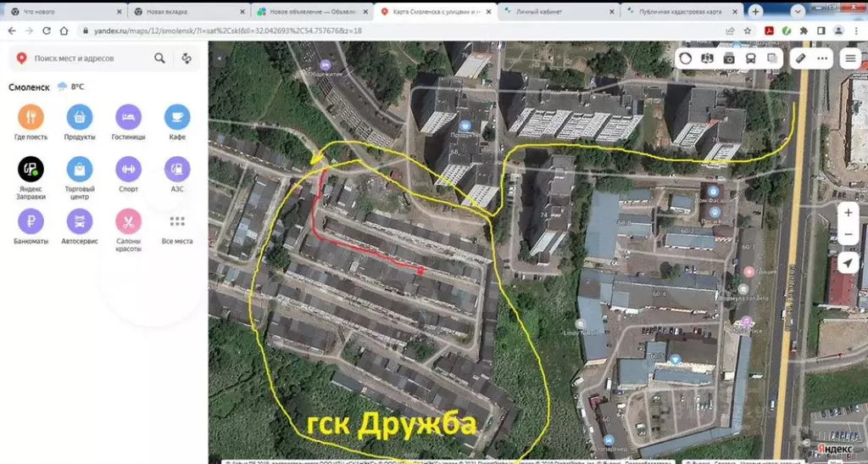Open the route building icon

186,59
